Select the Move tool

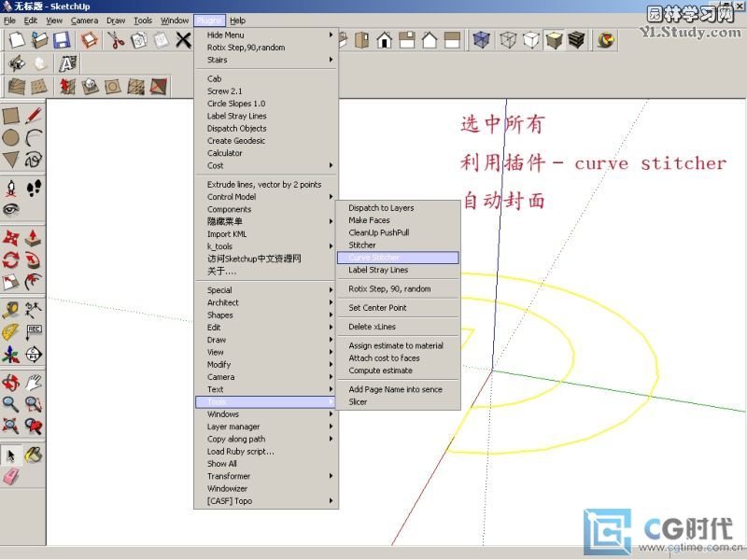click(11, 238)
